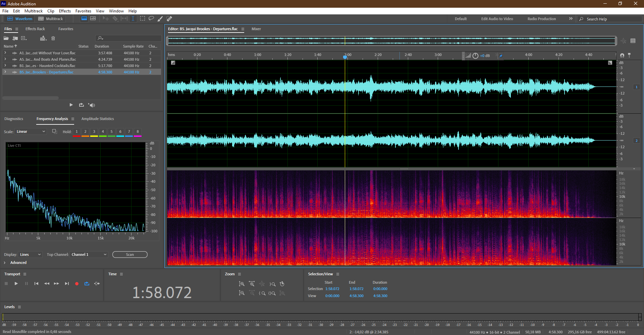The image size is (644, 335).
Task: Select Edit Audio to Video workspace
Action: pyautogui.click(x=497, y=19)
